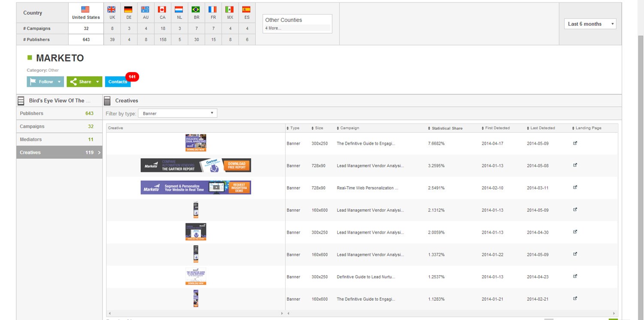This screenshot has width=644, height=320.
Task: Click last detected date 2014-03-11
Action: 538,188
